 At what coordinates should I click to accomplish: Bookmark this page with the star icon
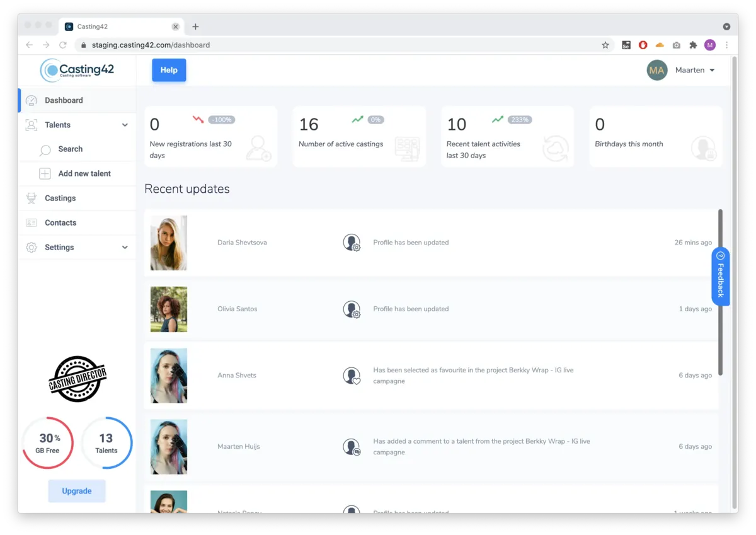pos(605,45)
